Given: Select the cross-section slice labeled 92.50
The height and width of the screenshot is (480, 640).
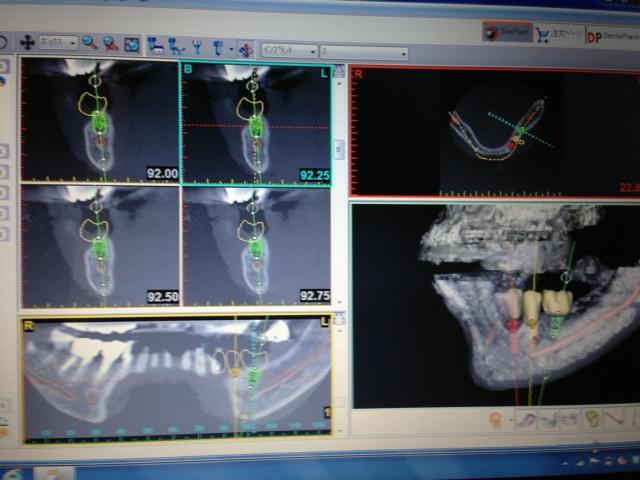Looking at the screenshot, I should 100,246.
